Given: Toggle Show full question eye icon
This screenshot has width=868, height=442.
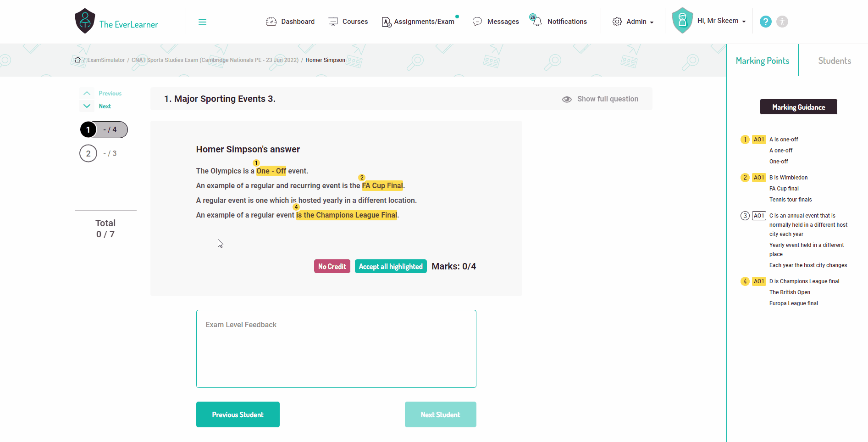Looking at the screenshot, I should 567,99.
